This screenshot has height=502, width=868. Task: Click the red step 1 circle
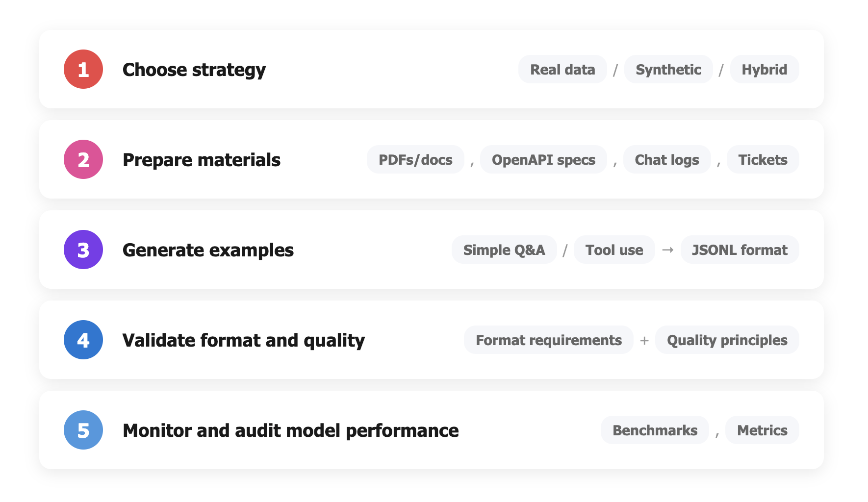83,69
